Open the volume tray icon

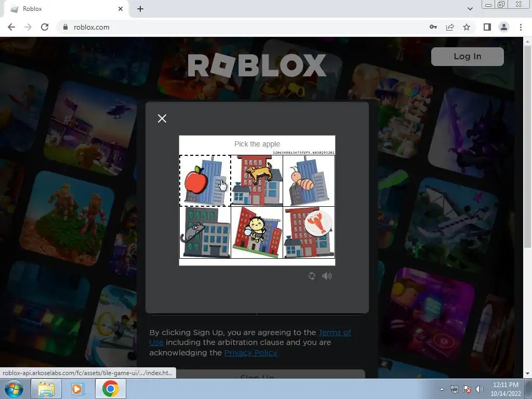click(x=479, y=389)
